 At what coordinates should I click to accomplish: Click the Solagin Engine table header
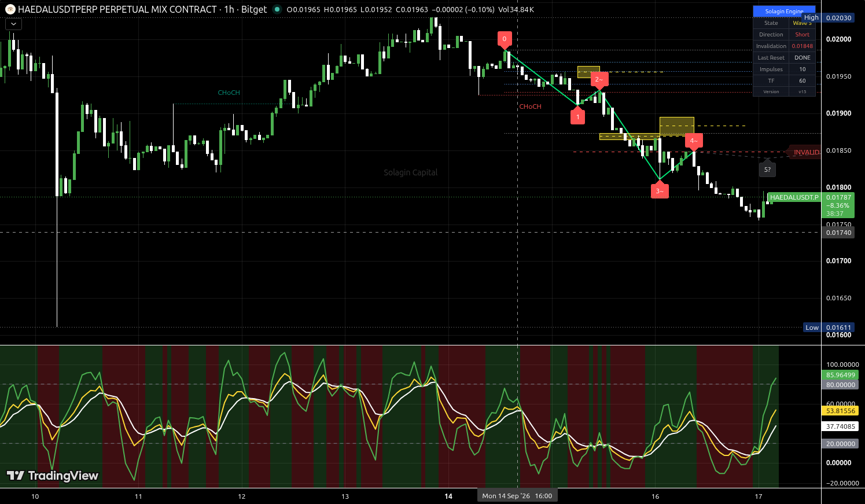coord(784,11)
